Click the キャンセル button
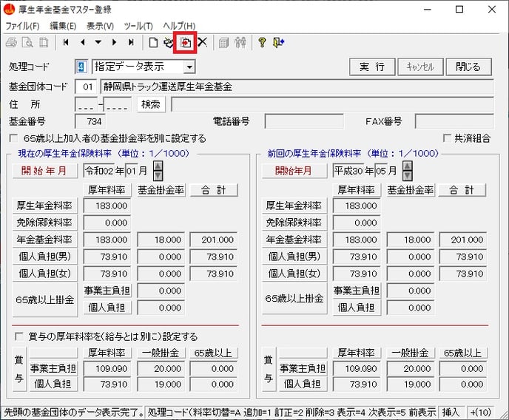 [x=420, y=67]
